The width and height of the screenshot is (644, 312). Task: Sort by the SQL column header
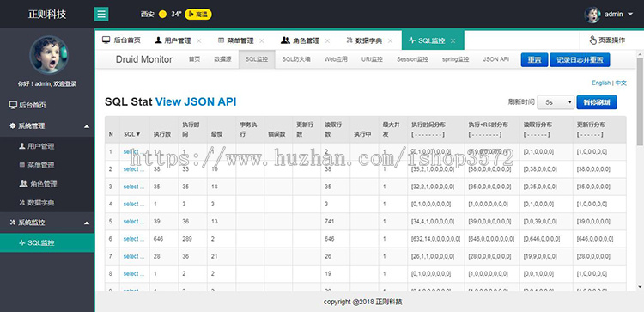132,134
